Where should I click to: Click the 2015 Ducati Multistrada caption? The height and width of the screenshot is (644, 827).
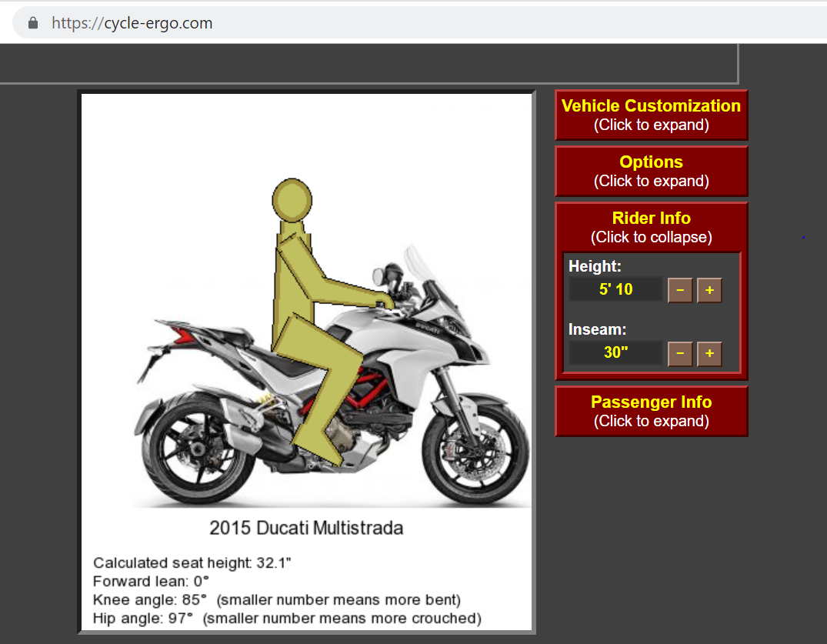306,529
